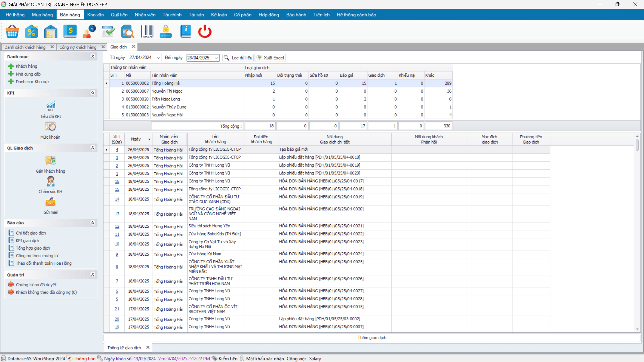644x362 pixels.
Task: Select employee row Nguyễn Thùy Dung
Action: pyautogui.click(x=281, y=107)
